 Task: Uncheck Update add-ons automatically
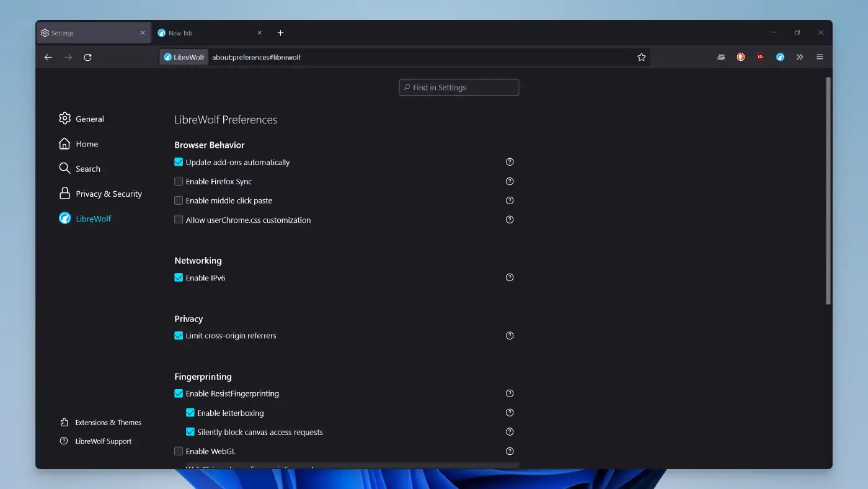(x=179, y=163)
